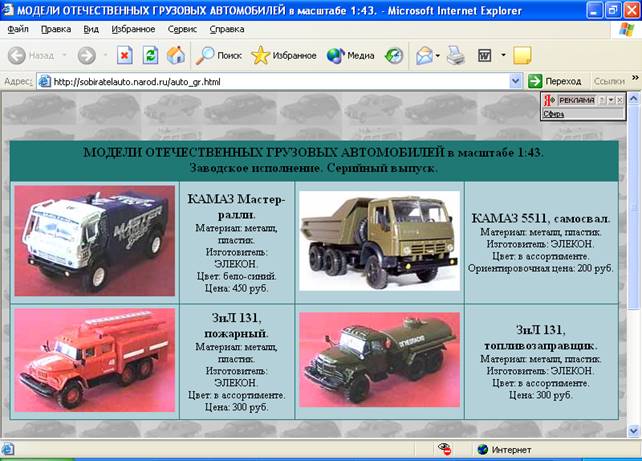Close the Yandex реклама ad box
The width and height of the screenshot is (642, 461).
(x=620, y=100)
